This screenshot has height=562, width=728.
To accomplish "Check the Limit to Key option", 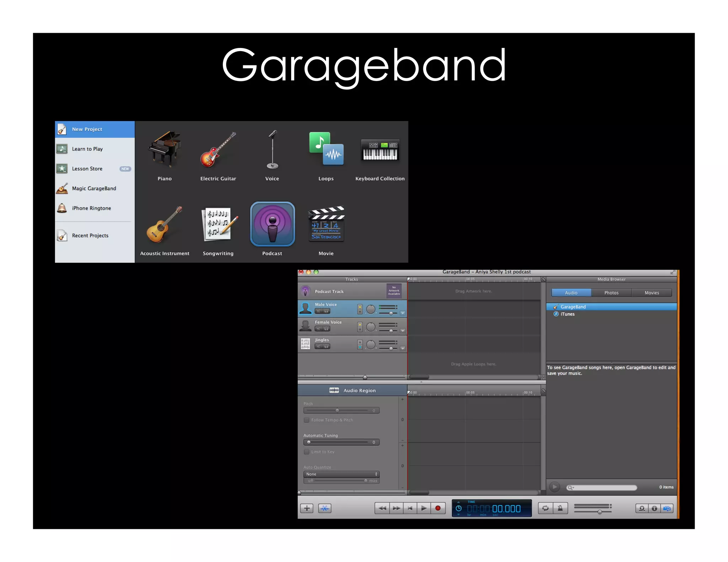I will [x=306, y=452].
